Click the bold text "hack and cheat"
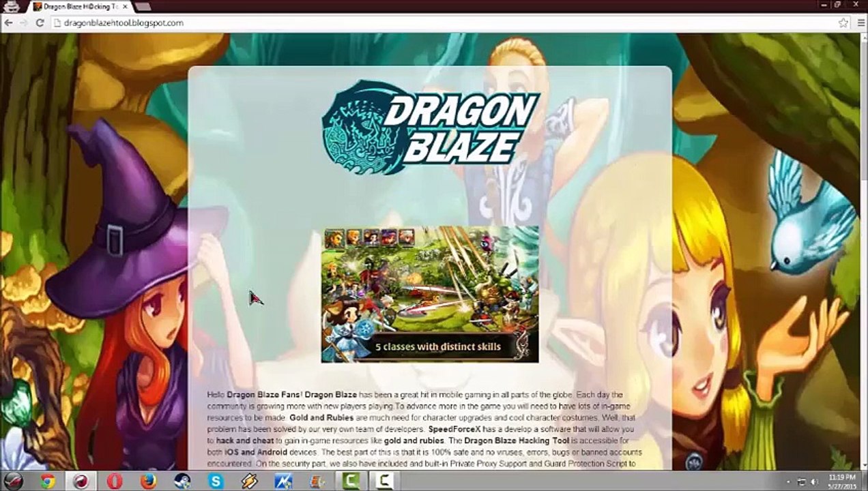The height and width of the screenshot is (491, 868). point(245,441)
